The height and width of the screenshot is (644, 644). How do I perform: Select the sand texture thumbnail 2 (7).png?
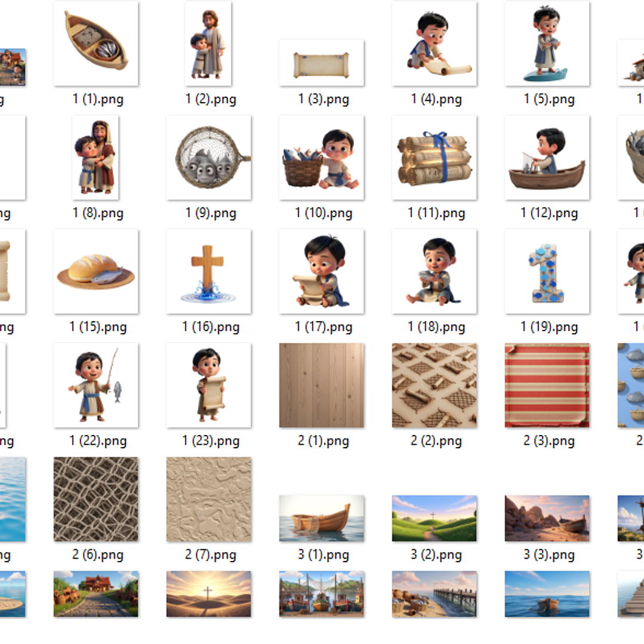point(209,499)
